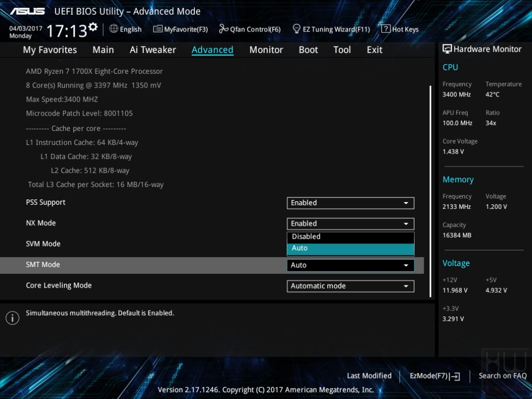Click the MyFavorite list icon

tap(158, 29)
